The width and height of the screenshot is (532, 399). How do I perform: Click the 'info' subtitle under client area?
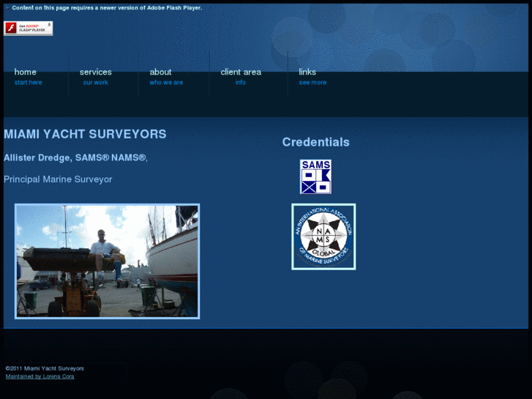(241, 83)
